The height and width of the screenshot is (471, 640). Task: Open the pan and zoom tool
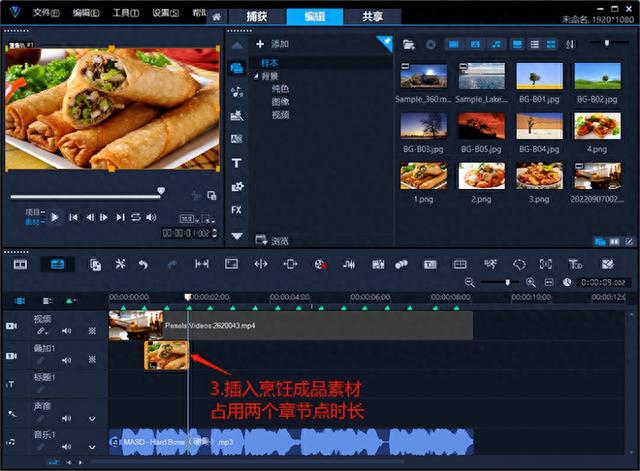546,264
